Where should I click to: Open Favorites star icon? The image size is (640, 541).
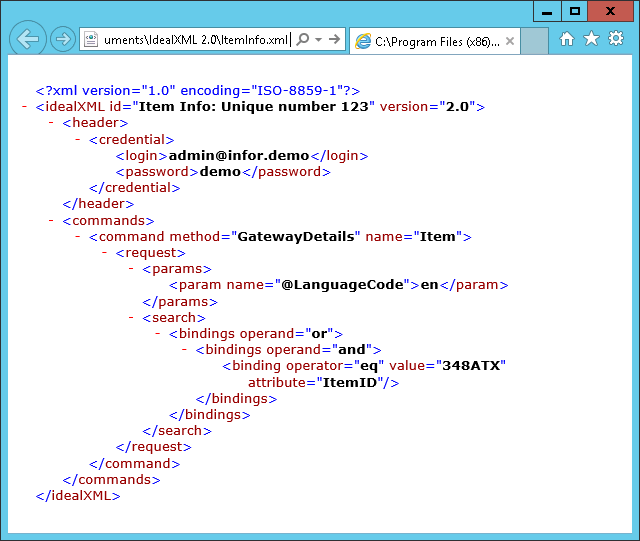coord(591,39)
